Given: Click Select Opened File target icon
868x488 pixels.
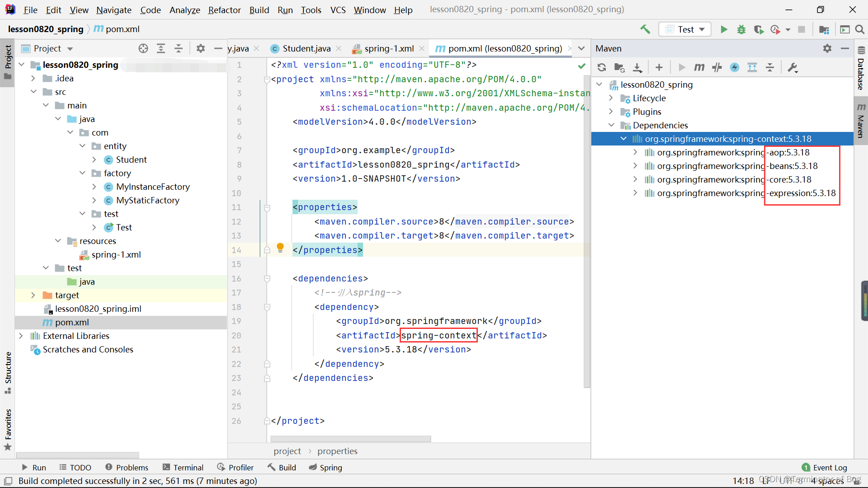Looking at the screenshot, I should (x=143, y=48).
